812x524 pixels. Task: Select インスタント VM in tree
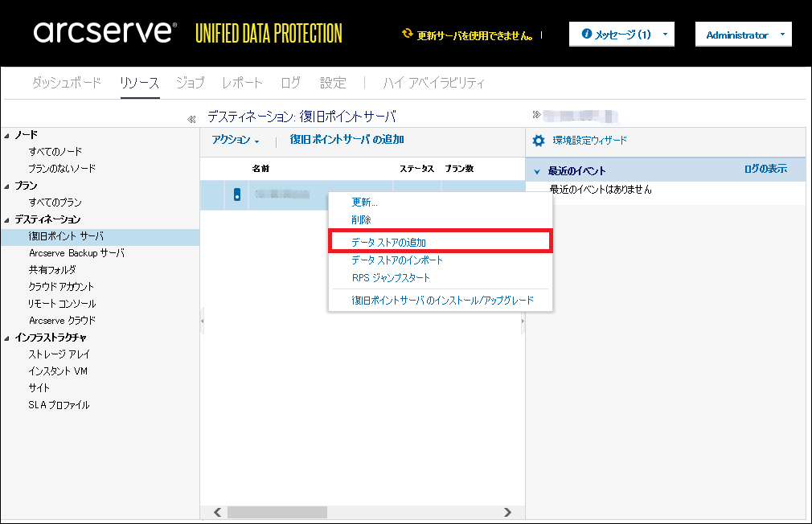[x=58, y=371]
